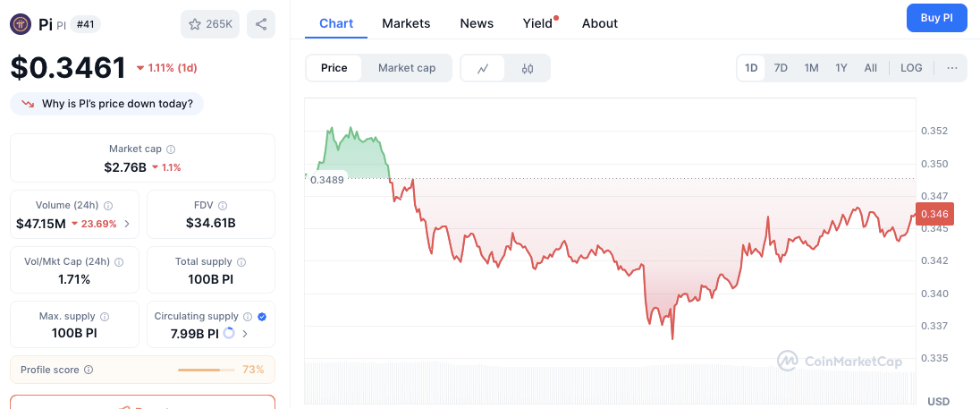Switch to the Yield tab
This screenshot has width=980, height=409.
click(537, 23)
